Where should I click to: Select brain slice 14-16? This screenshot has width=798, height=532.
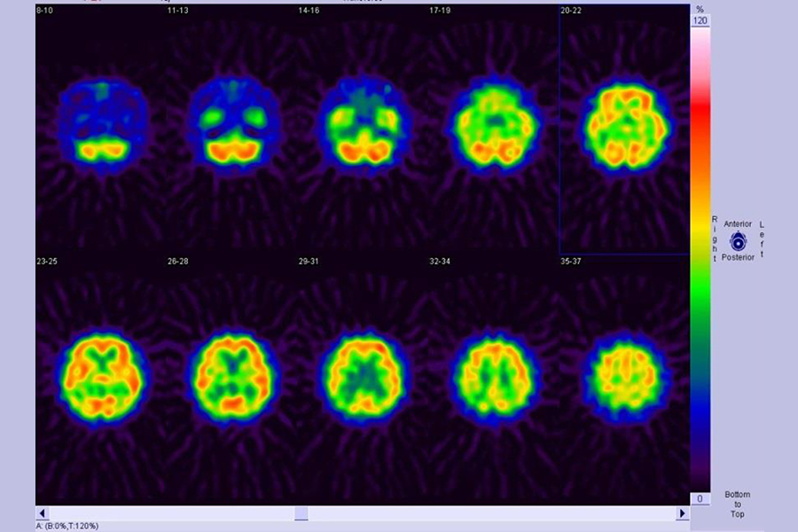click(364, 126)
